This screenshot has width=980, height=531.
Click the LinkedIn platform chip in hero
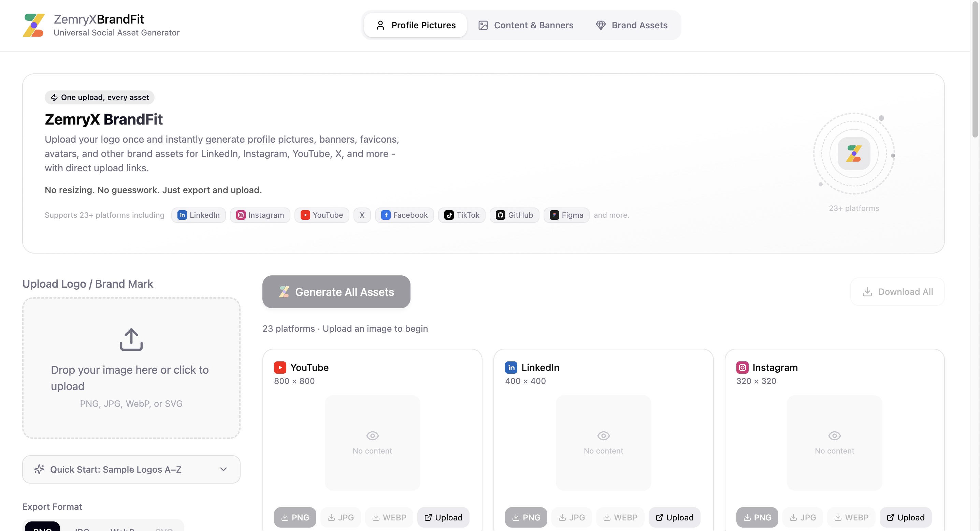[199, 215]
